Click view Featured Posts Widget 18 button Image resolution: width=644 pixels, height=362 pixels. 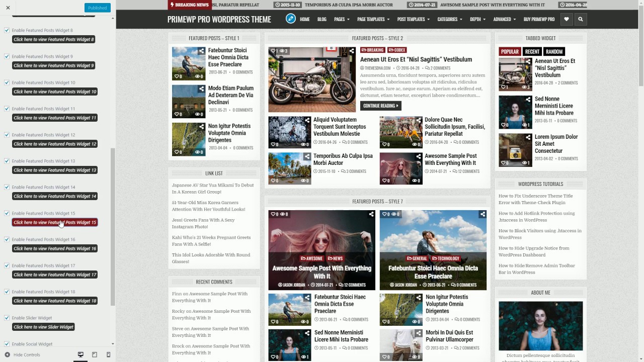click(x=55, y=301)
